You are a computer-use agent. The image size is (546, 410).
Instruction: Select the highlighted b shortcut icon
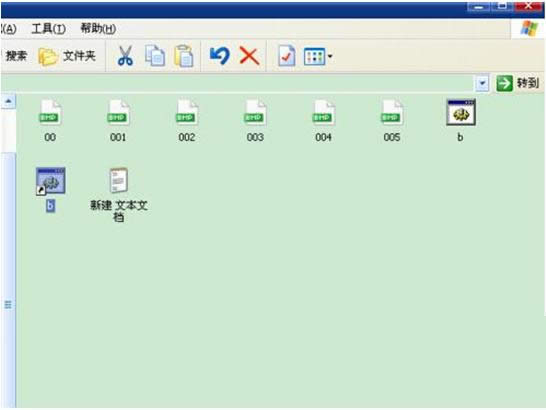pyautogui.click(x=50, y=189)
